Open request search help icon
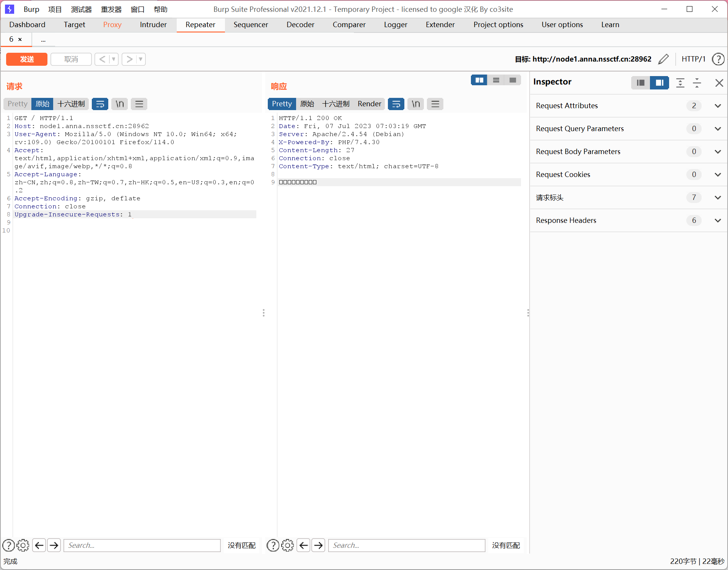The height and width of the screenshot is (570, 728). 9,546
